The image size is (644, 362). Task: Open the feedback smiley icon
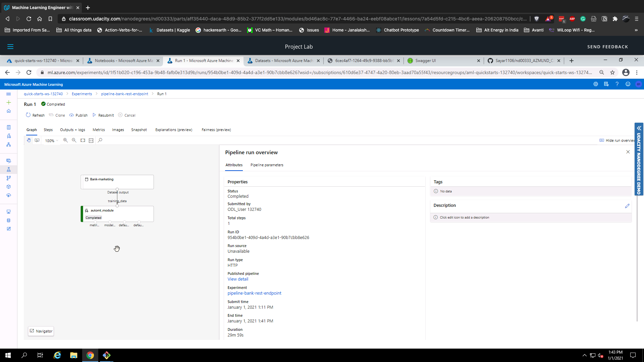coord(628,84)
